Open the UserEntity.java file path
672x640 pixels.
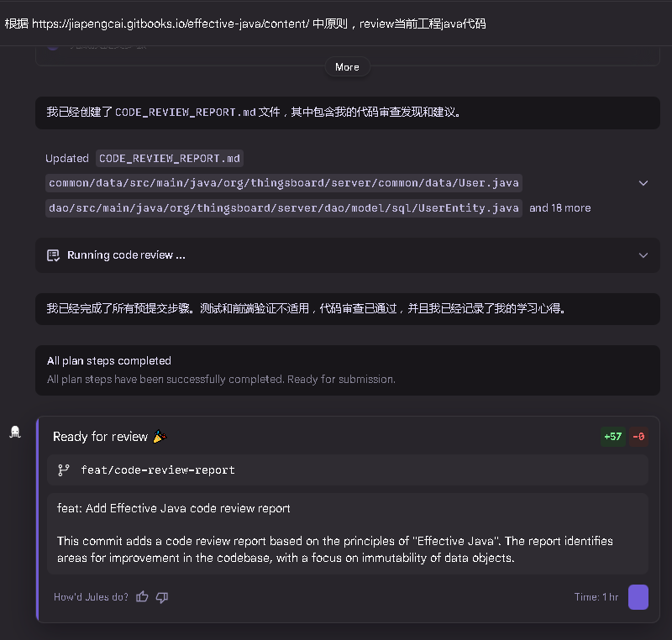click(x=284, y=207)
